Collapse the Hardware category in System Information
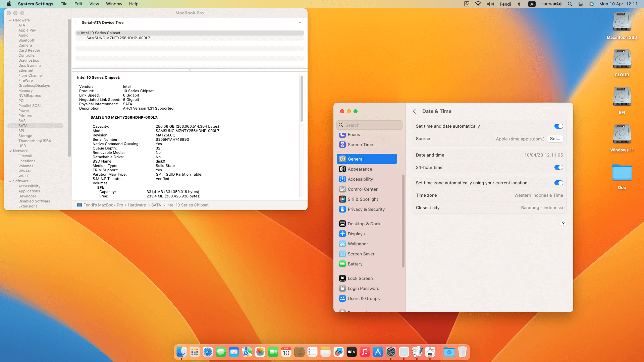 (10, 20)
